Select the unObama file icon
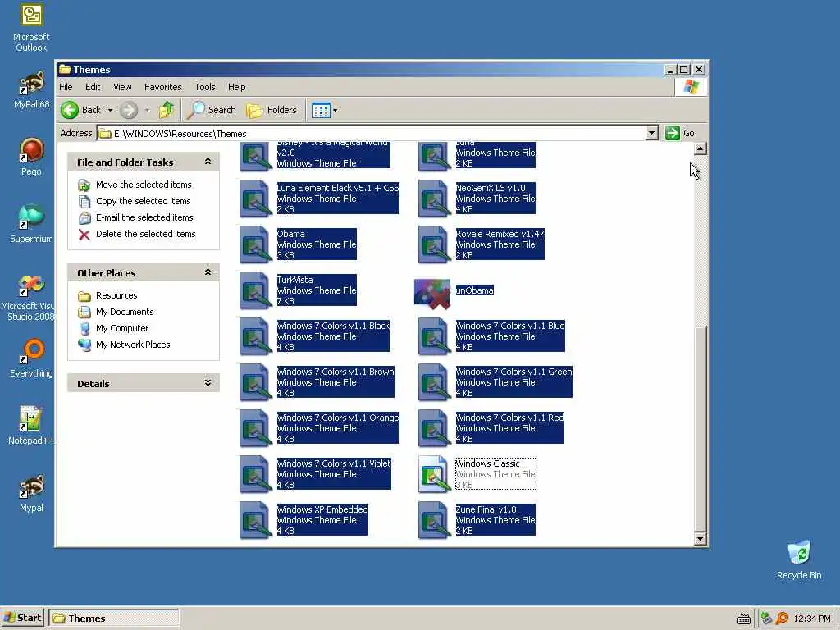The height and width of the screenshot is (630, 840). [433, 294]
